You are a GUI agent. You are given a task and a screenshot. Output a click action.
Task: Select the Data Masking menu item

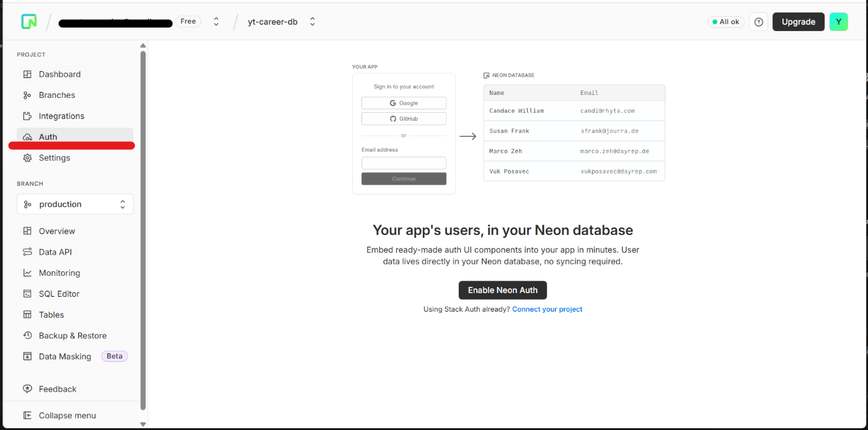point(65,357)
